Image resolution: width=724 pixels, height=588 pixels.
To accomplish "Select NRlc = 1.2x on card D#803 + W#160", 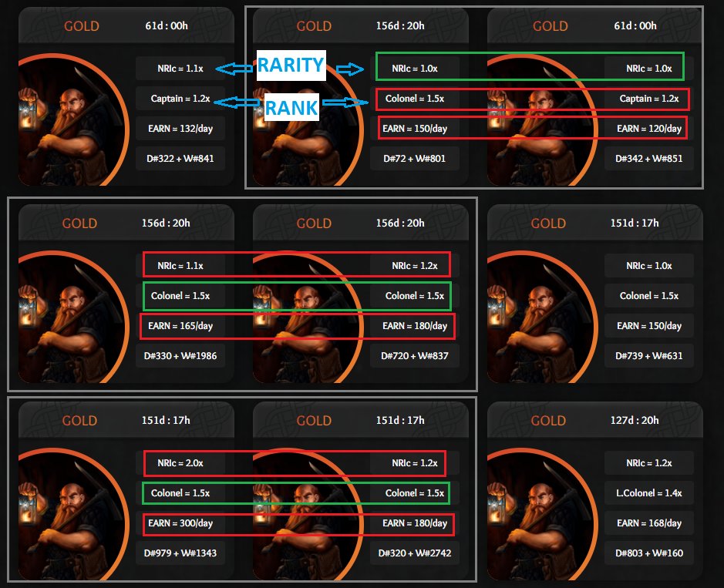I will [648, 463].
